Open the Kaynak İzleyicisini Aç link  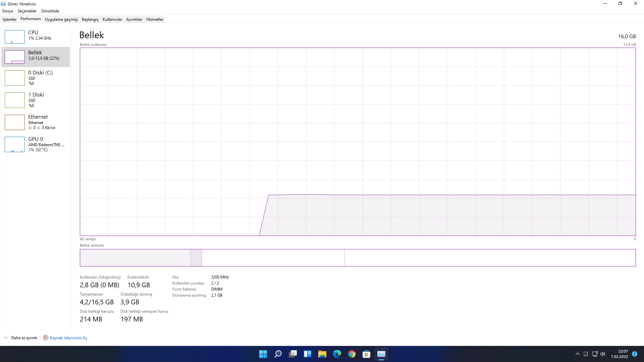coord(68,338)
